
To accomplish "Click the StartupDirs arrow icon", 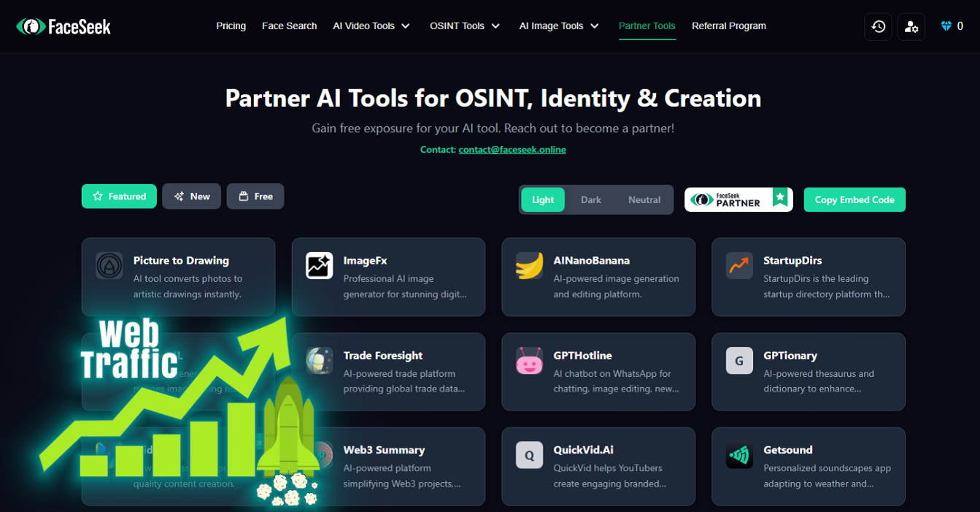I will [x=739, y=266].
